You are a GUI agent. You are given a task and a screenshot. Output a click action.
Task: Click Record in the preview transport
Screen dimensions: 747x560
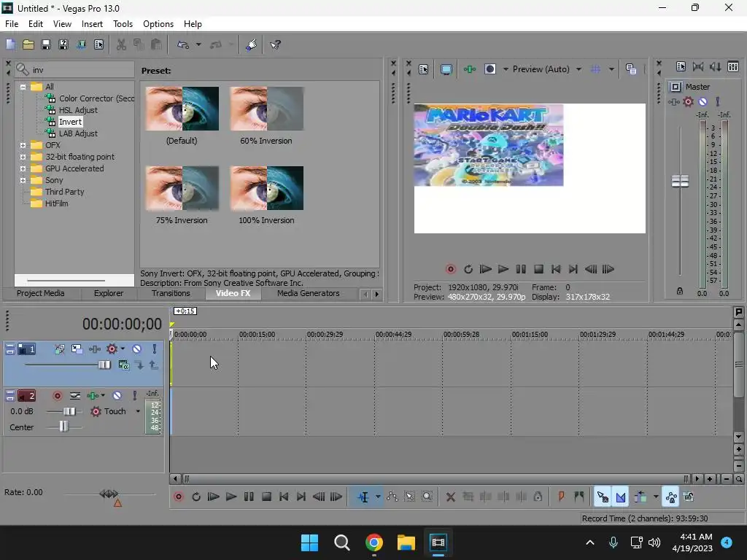(x=451, y=270)
